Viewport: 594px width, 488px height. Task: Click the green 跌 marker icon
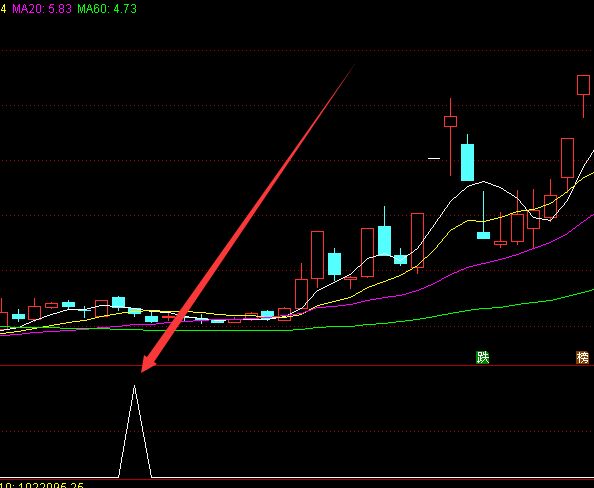482,357
